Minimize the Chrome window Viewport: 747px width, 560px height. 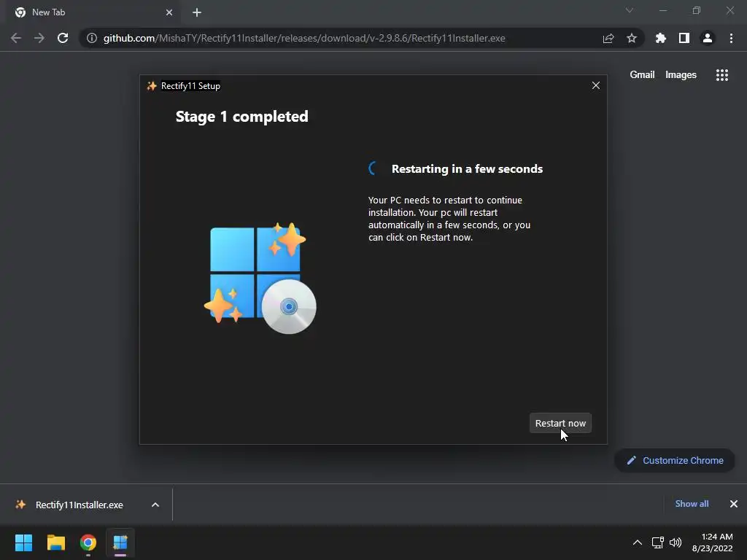[662, 10]
